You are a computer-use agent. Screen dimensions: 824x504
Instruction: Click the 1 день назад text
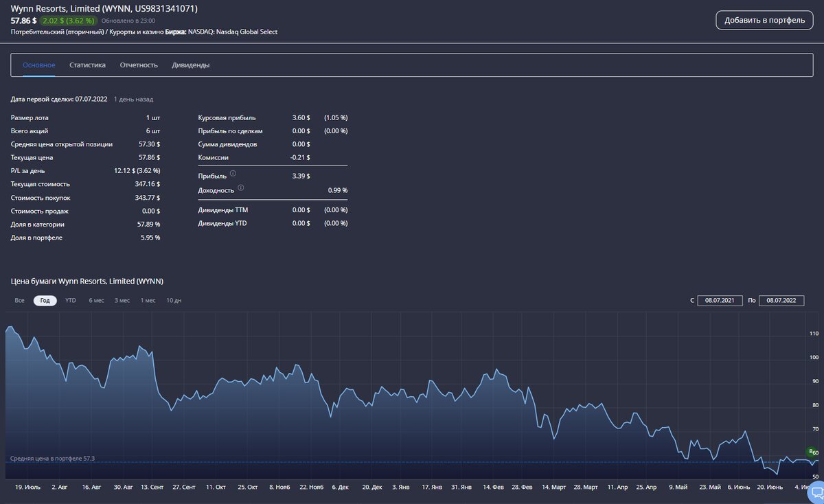coord(133,100)
